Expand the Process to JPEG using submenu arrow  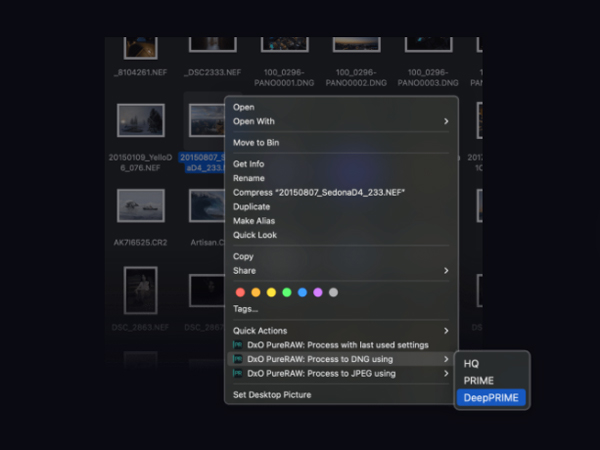(446, 373)
